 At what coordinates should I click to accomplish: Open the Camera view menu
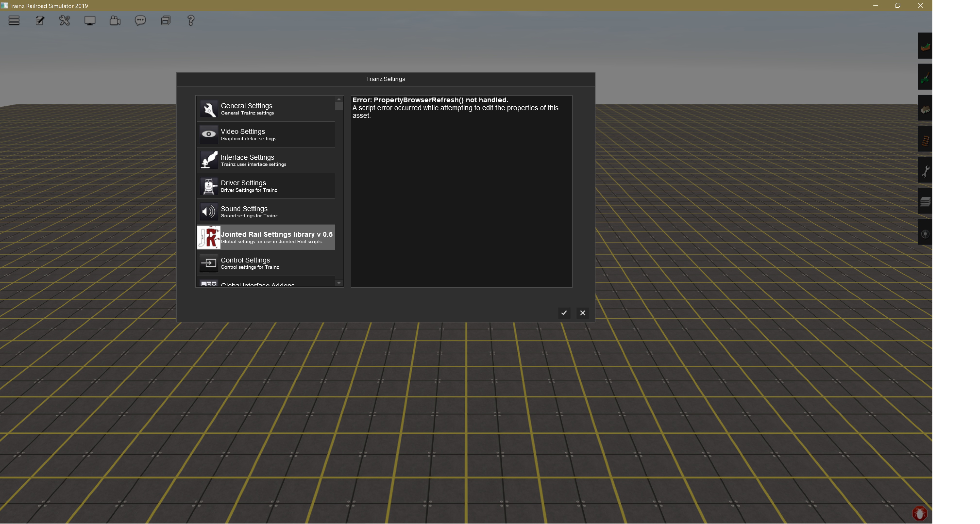[x=115, y=21]
